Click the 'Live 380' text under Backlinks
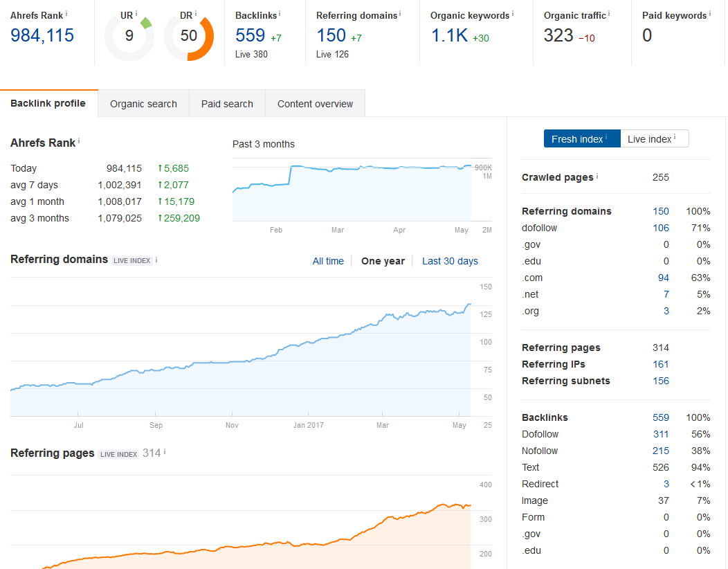Viewport: 728px width, 569px height. [251, 55]
